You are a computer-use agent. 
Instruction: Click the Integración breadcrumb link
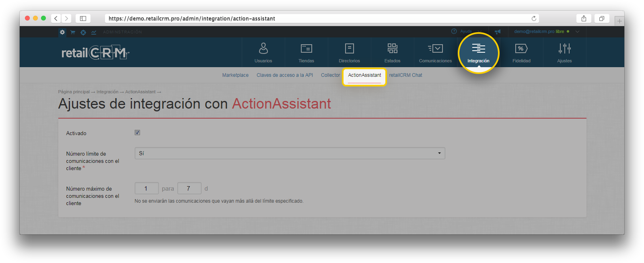(x=107, y=92)
